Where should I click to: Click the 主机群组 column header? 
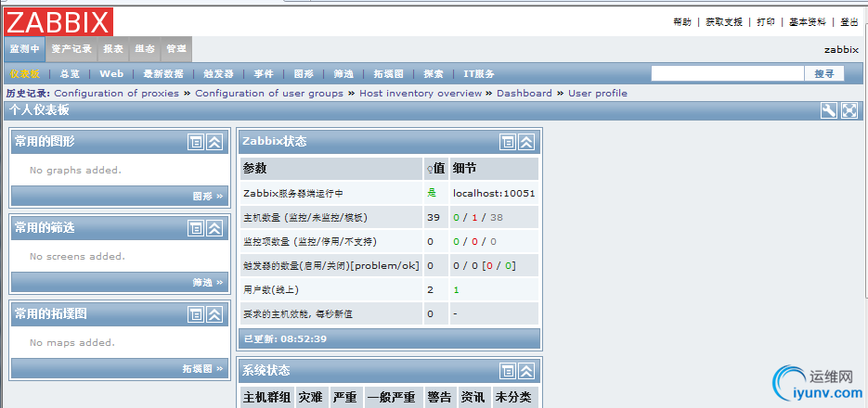[x=267, y=398]
